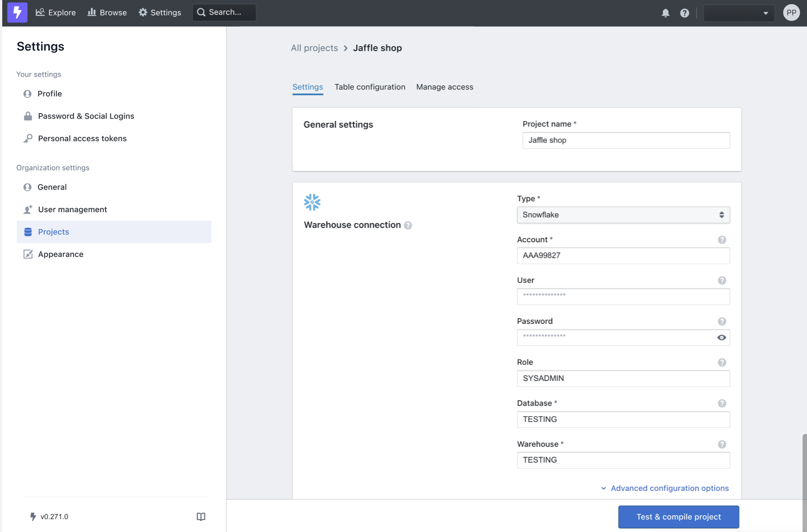Screen dimensions: 807x532
Task: Click the Snowflake warehouse type icon
Action: click(x=312, y=202)
